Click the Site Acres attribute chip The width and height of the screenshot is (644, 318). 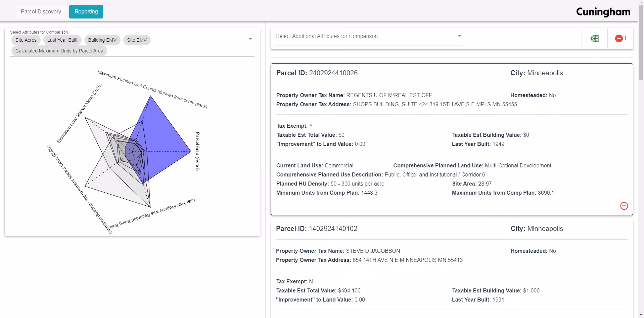pos(26,40)
